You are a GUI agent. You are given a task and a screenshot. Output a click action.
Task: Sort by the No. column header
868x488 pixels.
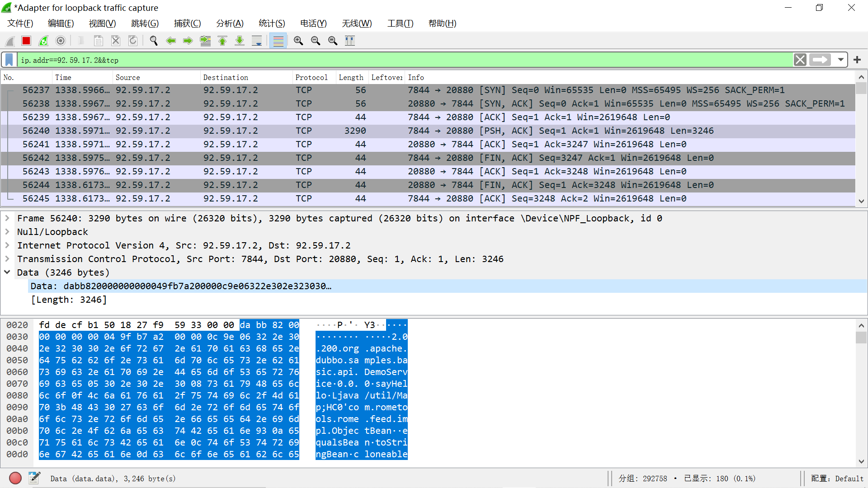[27, 78]
